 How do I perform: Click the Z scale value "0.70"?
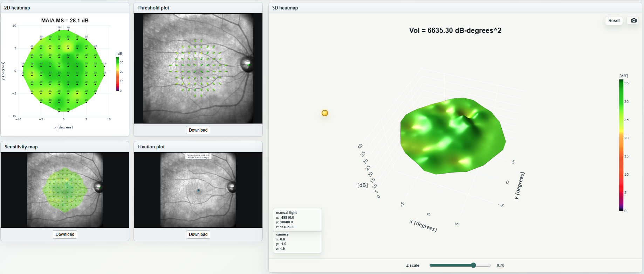[x=500, y=265]
